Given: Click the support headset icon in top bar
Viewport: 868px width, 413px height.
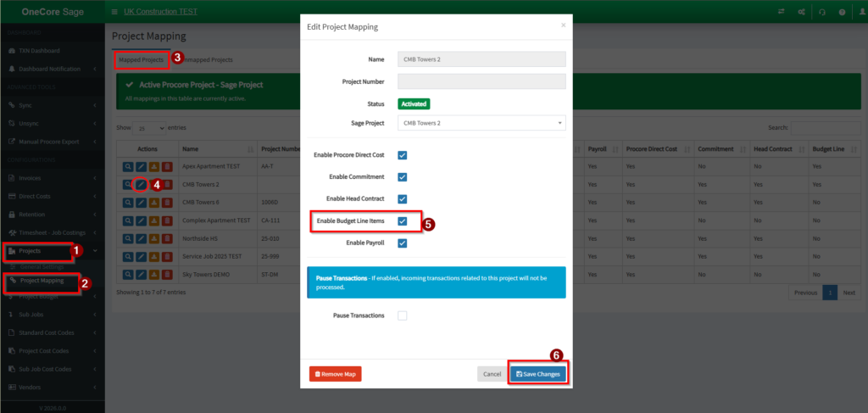Looking at the screenshot, I should (x=822, y=12).
